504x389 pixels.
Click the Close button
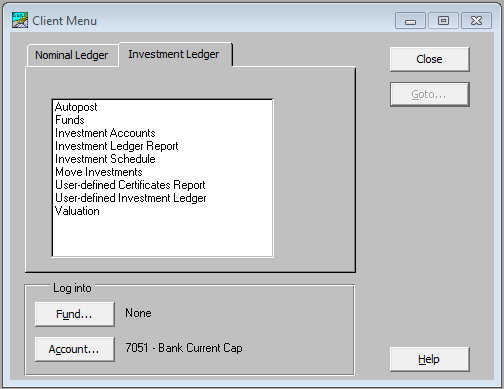click(429, 59)
